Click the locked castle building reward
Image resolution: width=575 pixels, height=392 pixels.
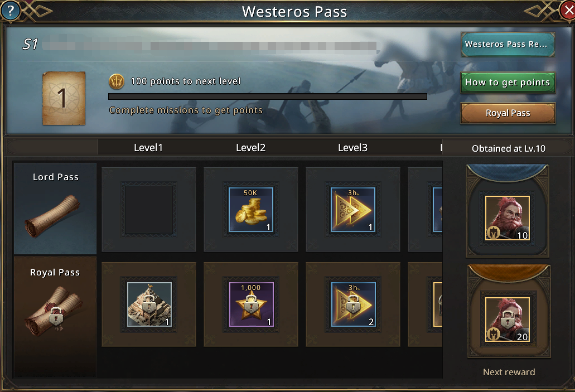(149, 304)
